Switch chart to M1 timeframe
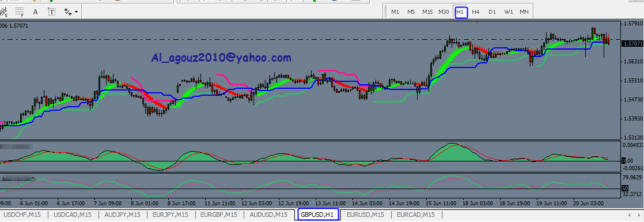 [395, 12]
